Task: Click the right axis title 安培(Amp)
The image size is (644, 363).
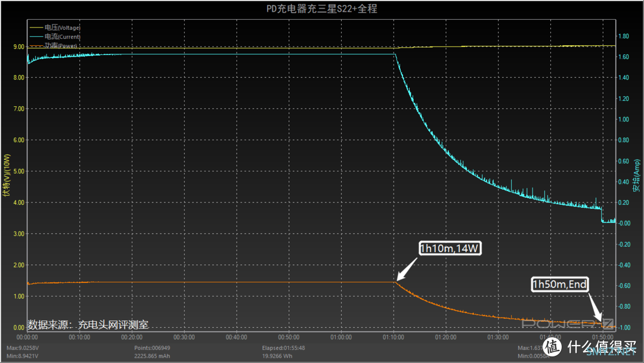Action: 636,176
